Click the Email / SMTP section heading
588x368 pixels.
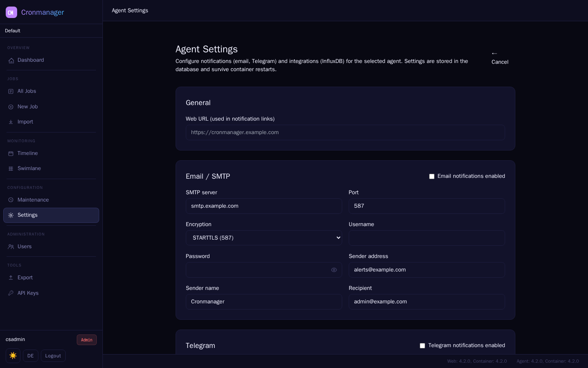[x=208, y=176]
